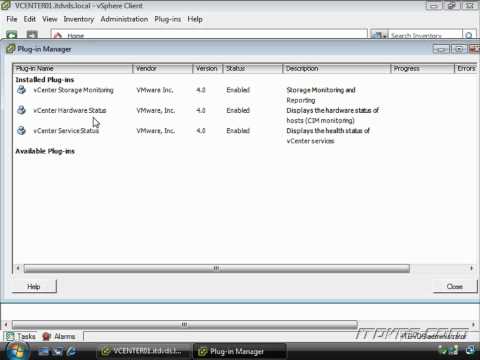Open the Help menu

[x=195, y=19]
